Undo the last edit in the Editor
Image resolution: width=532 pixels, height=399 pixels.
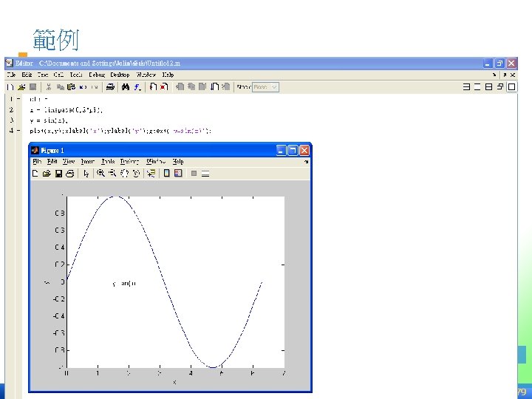point(83,87)
